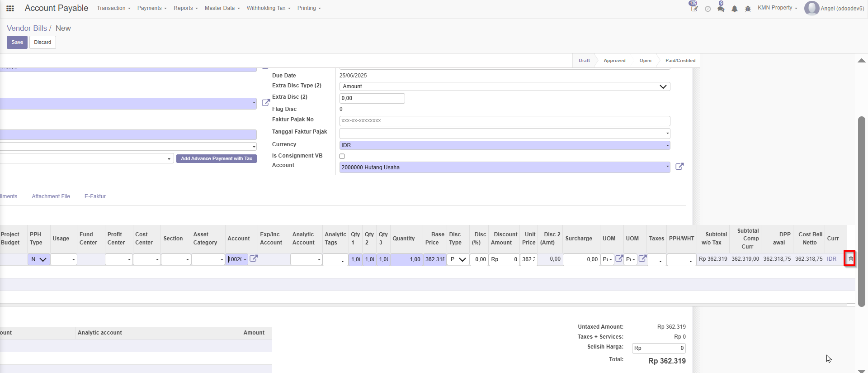Open external link beside first UOM field
Screen dimensions: 868x373
pos(619,258)
